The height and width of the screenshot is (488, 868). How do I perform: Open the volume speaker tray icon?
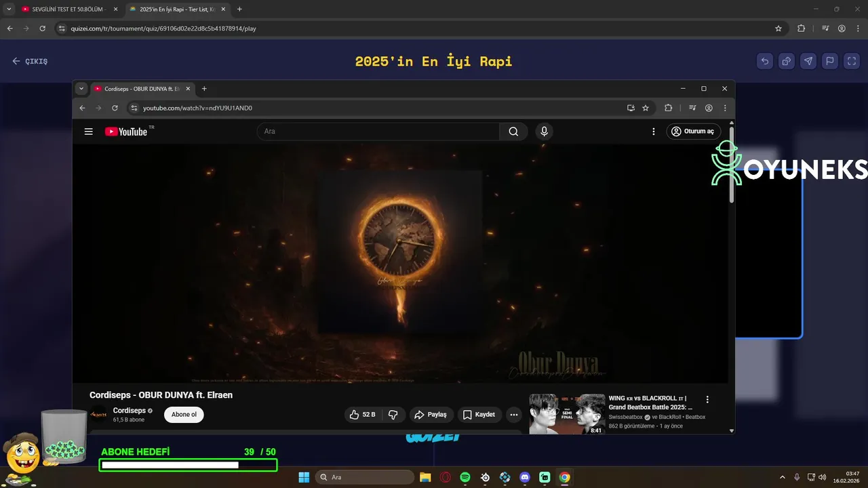coord(822,477)
